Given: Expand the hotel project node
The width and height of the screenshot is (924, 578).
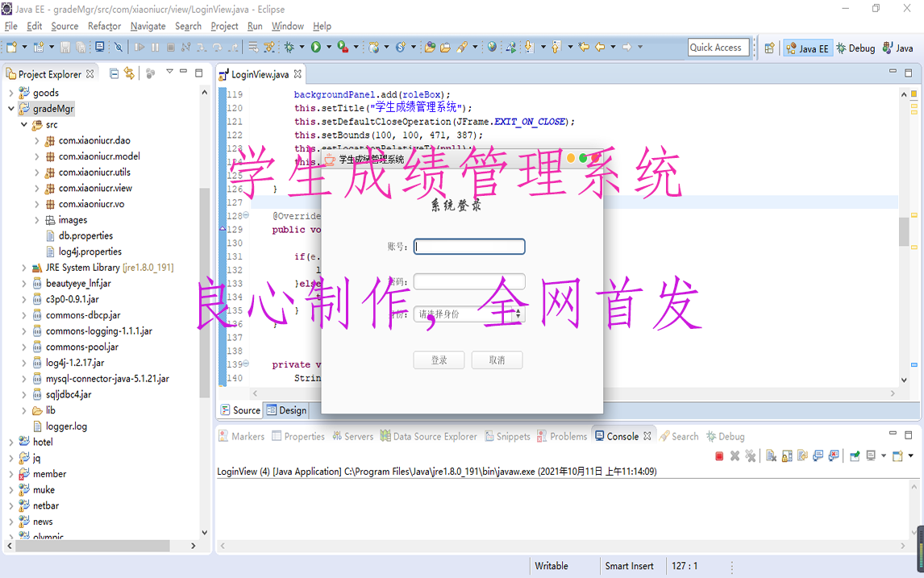Looking at the screenshot, I should [x=10, y=443].
